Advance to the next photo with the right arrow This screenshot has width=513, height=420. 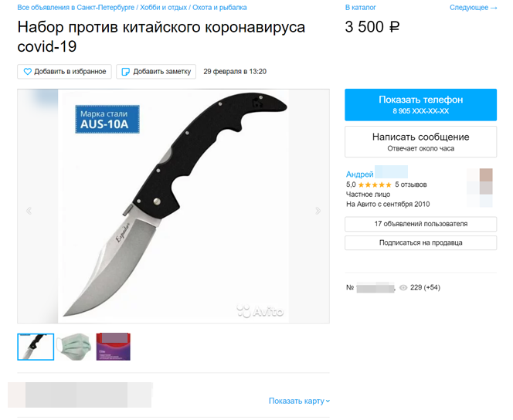point(318,211)
